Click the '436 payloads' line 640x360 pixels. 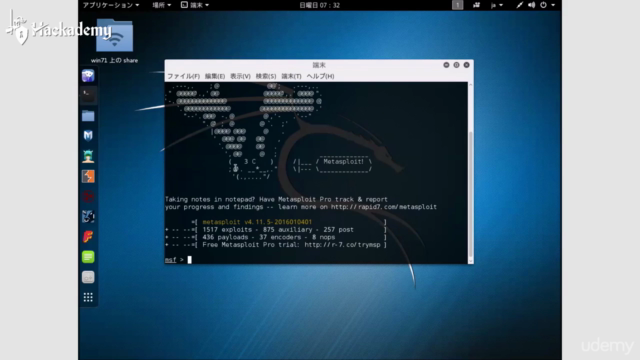[x=276, y=237]
